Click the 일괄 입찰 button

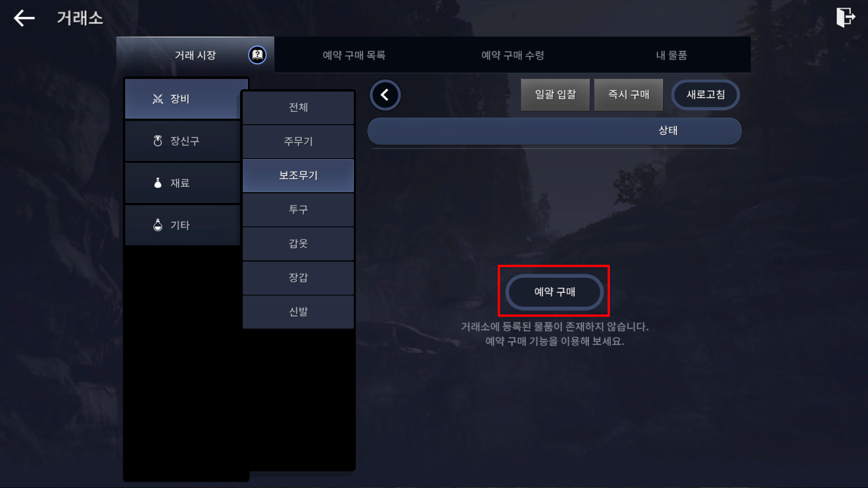pos(555,95)
